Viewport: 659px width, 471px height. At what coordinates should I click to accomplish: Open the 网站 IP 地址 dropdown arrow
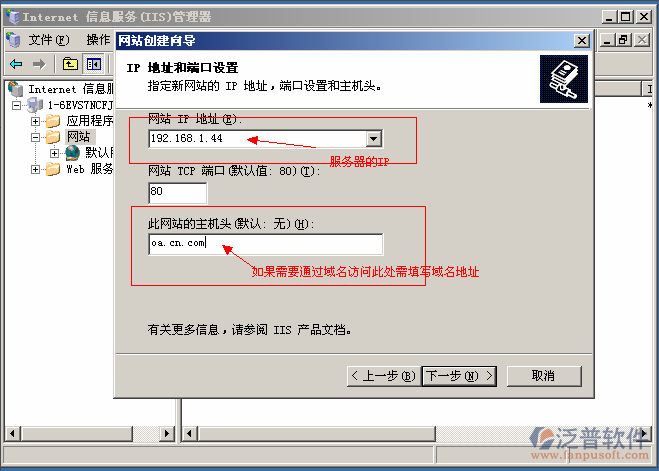click(373, 139)
